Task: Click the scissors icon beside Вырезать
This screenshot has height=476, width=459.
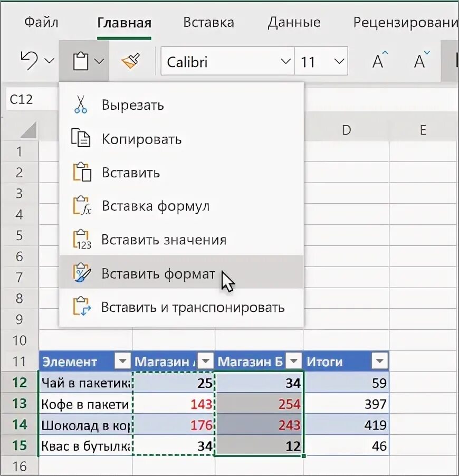Action: pos(81,104)
